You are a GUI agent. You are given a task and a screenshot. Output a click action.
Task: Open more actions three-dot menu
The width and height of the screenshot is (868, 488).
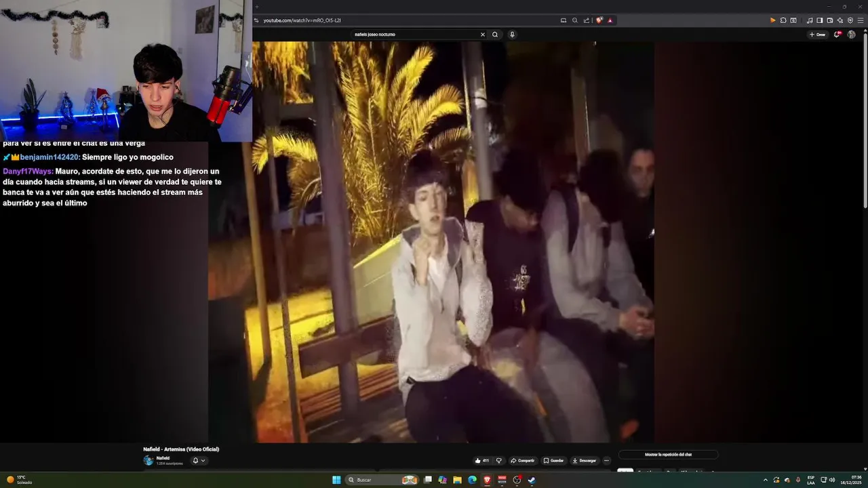[606, 460]
